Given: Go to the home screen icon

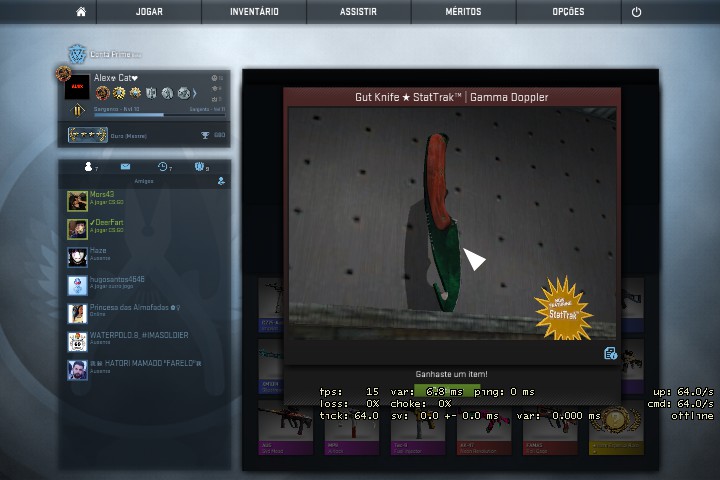Looking at the screenshot, I should click(x=81, y=11).
